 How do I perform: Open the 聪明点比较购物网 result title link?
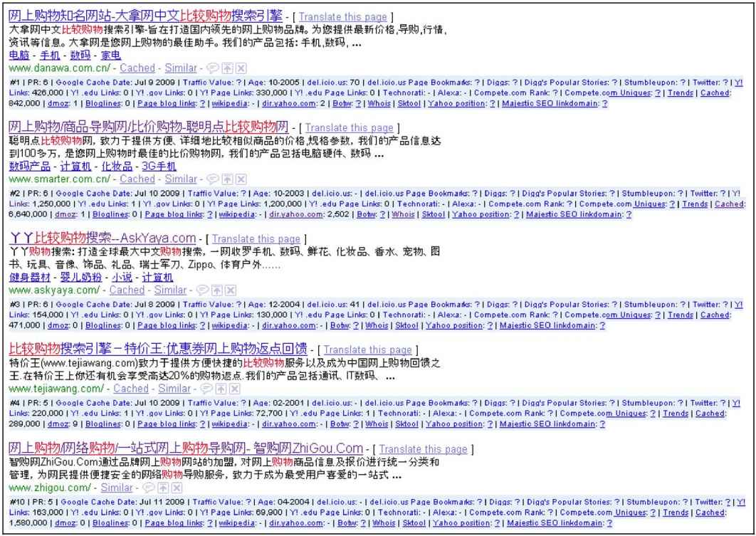coord(149,127)
